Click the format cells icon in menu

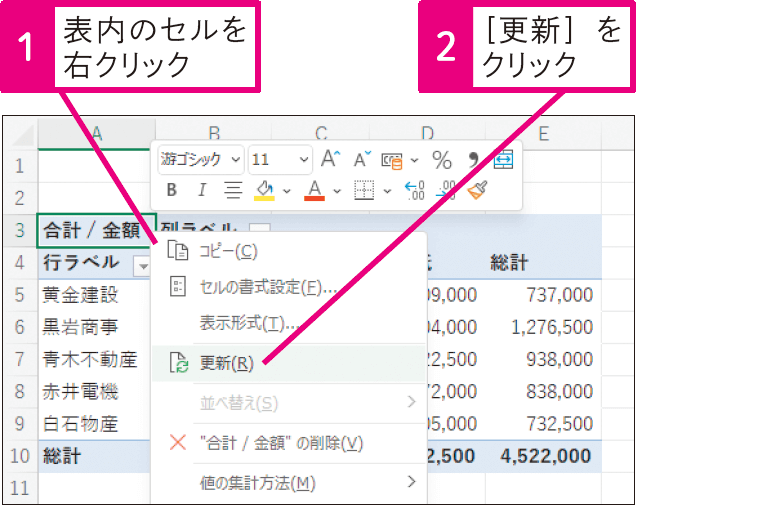[177, 287]
